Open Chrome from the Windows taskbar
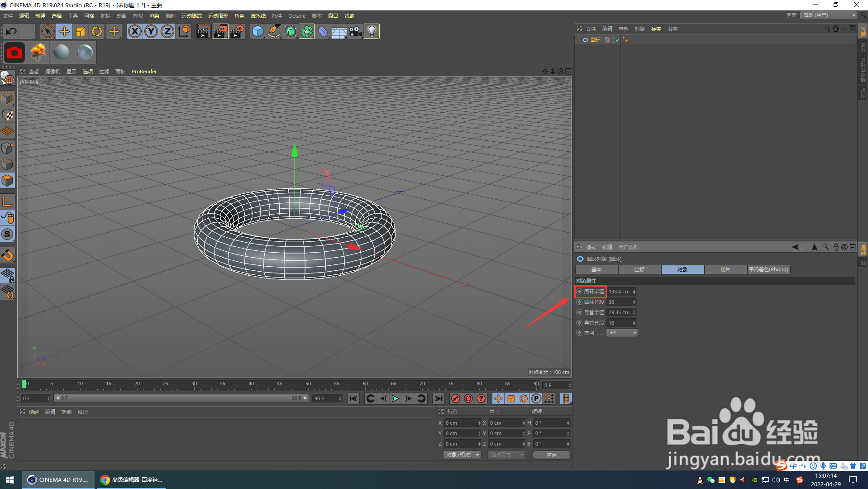Viewport: 868px width, 489px height. [131, 479]
